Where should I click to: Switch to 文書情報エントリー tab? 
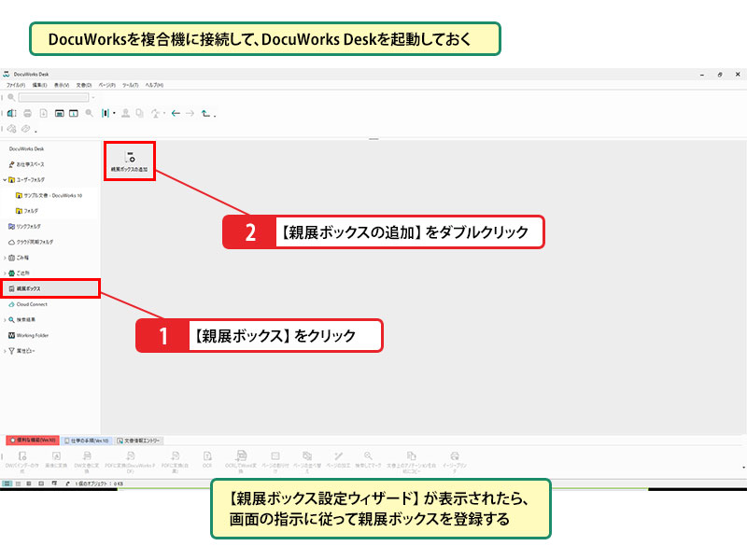139,441
